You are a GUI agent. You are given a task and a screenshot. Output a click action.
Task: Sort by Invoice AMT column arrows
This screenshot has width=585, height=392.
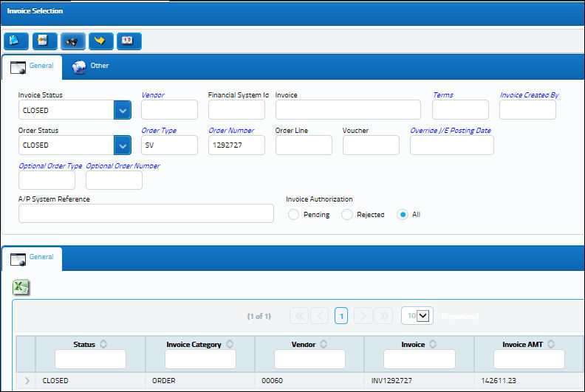551,344
